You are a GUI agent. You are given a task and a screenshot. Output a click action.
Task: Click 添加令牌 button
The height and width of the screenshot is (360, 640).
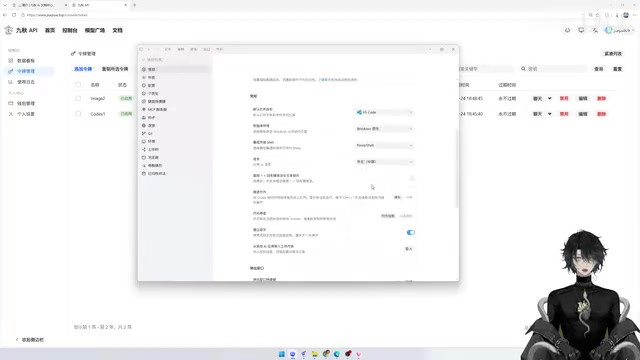[83, 69]
